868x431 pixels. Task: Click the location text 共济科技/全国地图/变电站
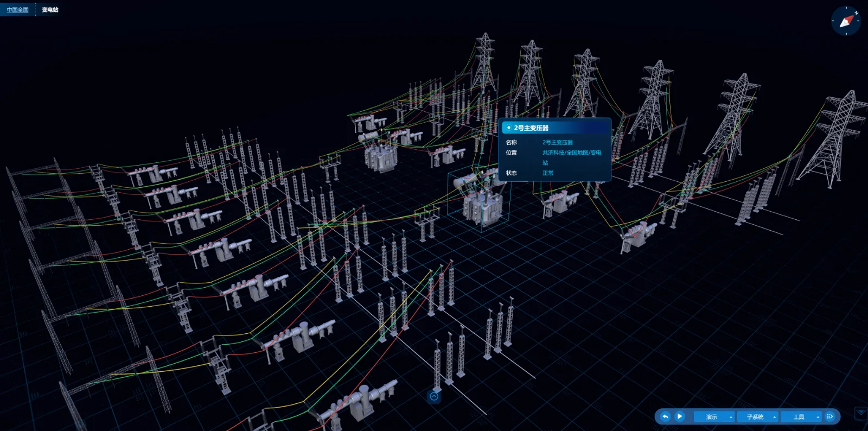coord(572,157)
